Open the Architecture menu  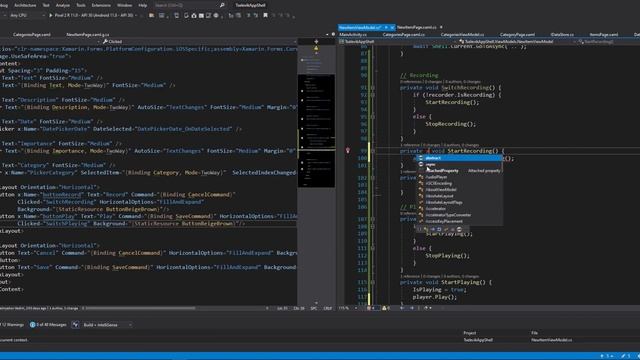25,5
